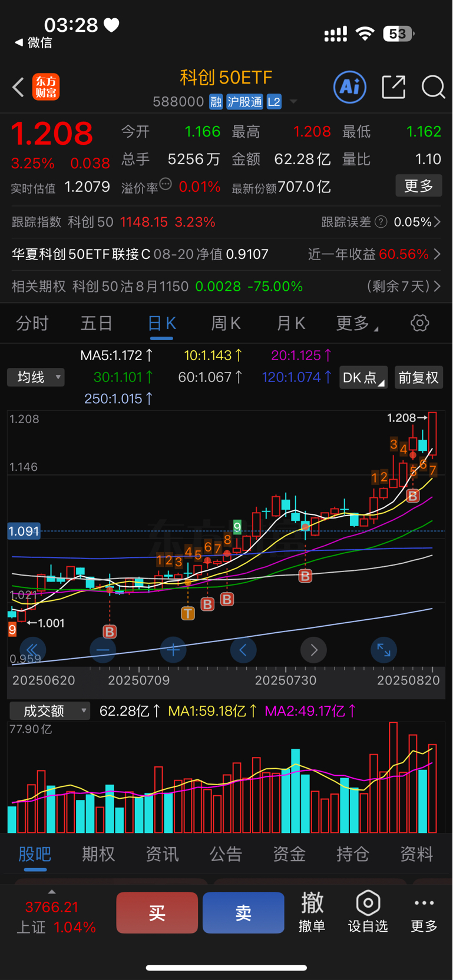Viewport: 453px width, 980px height.
Task: Tap the 融 margin badge
Action: pos(216,102)
